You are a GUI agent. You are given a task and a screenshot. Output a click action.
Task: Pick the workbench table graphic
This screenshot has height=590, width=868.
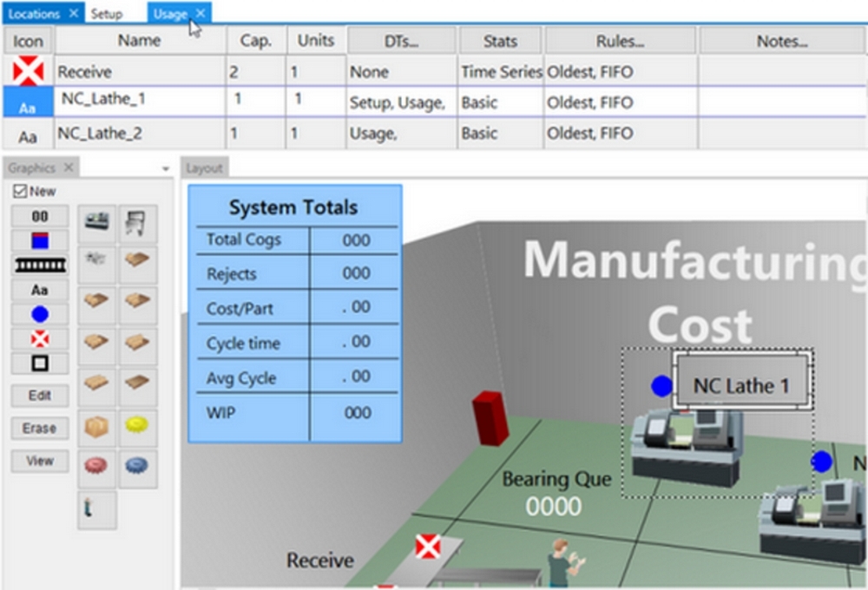pos(137,223)
